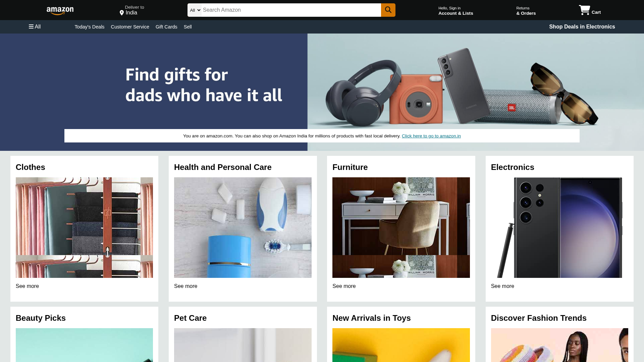Go to Customer Service page
Image resolution: width=644 pixels, height=362 pixels.
pyautogui.click(x=130, y=27)
